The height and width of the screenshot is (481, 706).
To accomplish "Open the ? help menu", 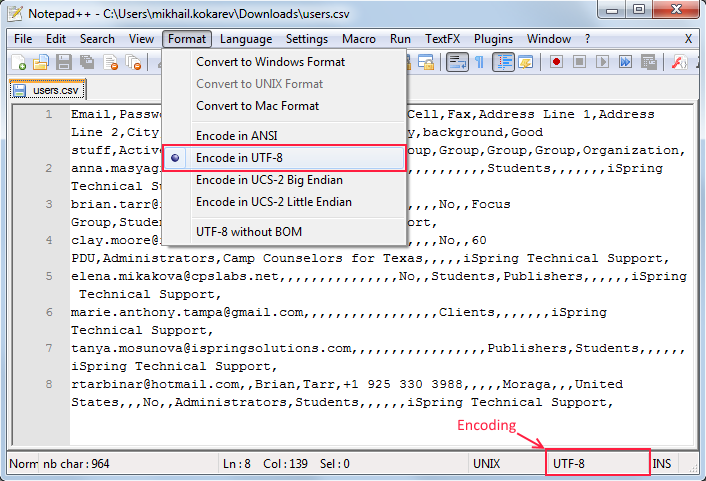I will pos(588,39).
